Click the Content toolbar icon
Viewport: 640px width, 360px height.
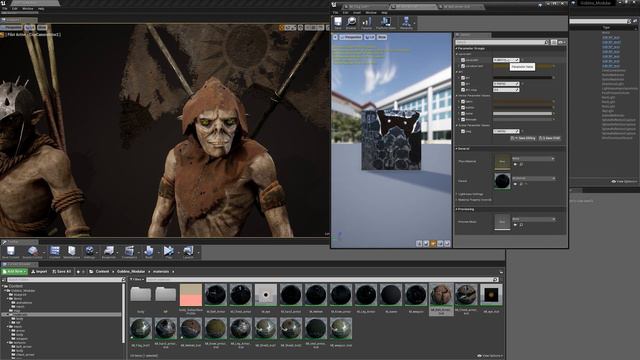(54, 252)
